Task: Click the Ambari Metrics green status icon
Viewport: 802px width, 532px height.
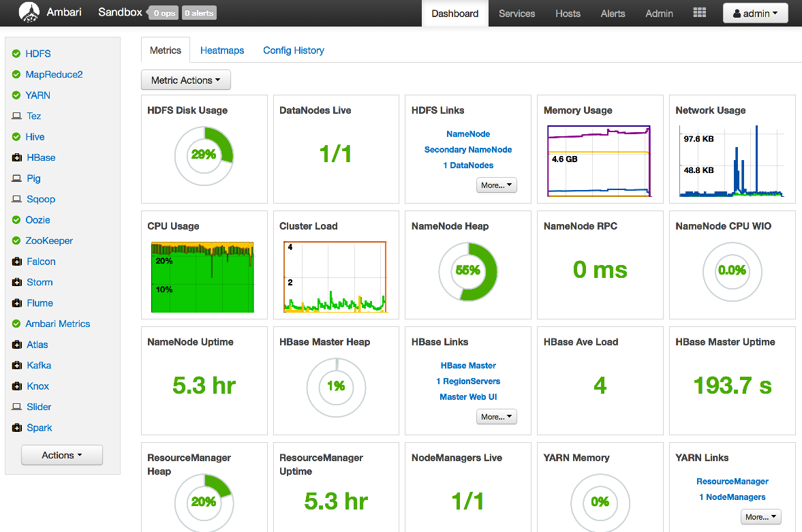Action: (x=16, y=324)
